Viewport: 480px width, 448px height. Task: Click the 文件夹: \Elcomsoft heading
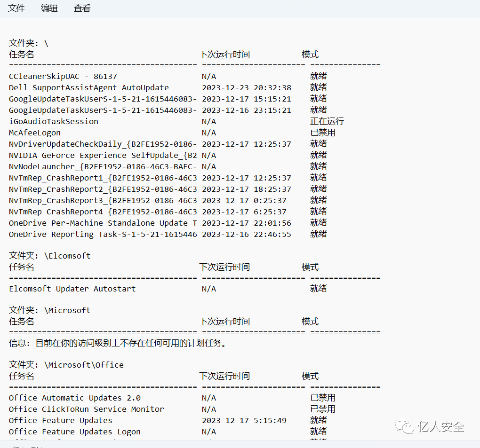tap(49, 256)
